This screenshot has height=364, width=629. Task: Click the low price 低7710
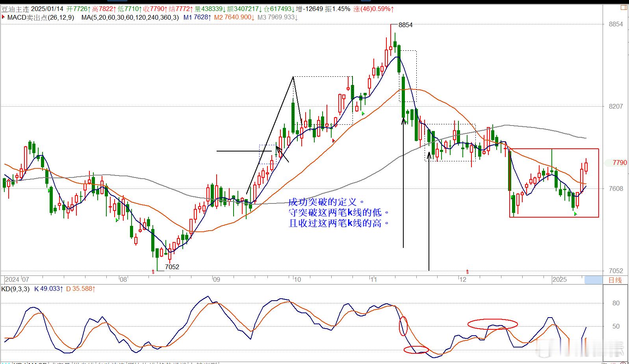[130, 9]
